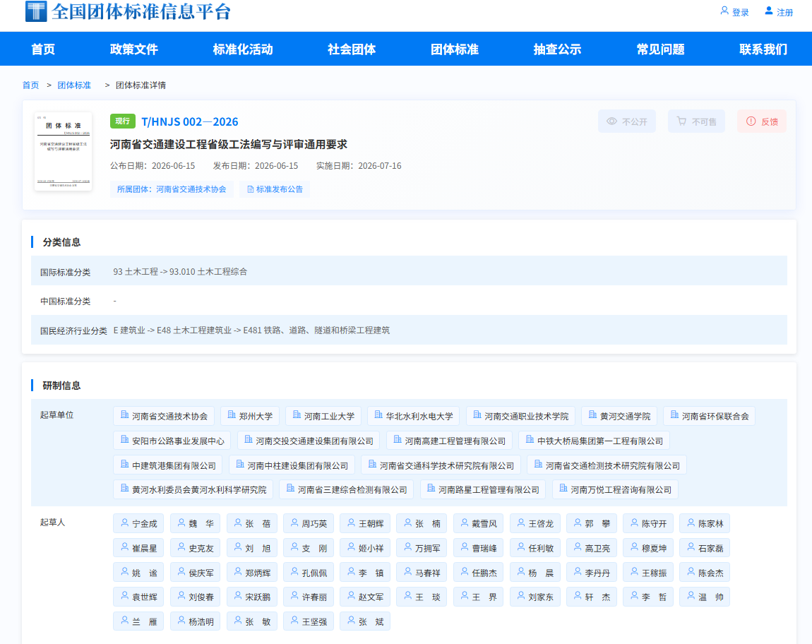Click the person icon beside 周巧英
The image size is (812, 644).
point(294,523)
